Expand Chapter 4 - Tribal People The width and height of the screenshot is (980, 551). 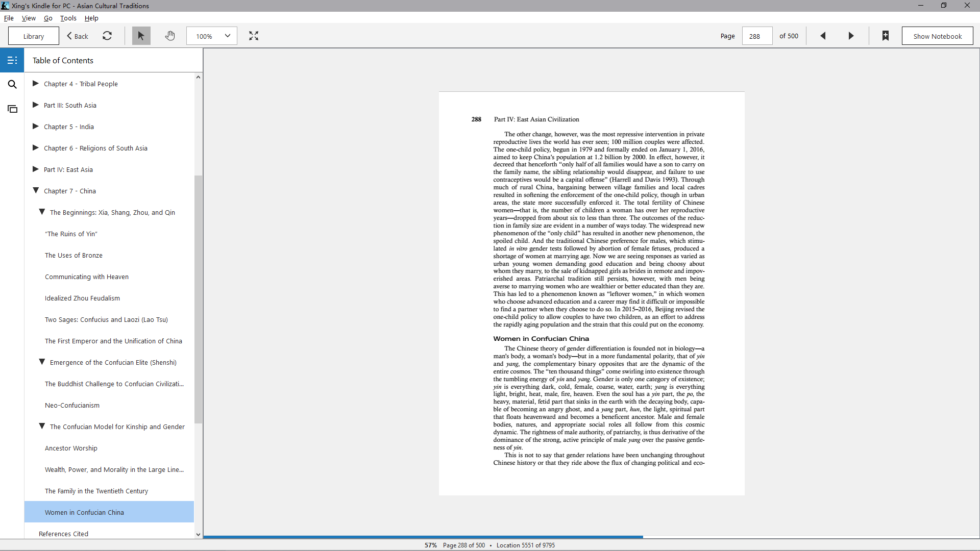36,84
